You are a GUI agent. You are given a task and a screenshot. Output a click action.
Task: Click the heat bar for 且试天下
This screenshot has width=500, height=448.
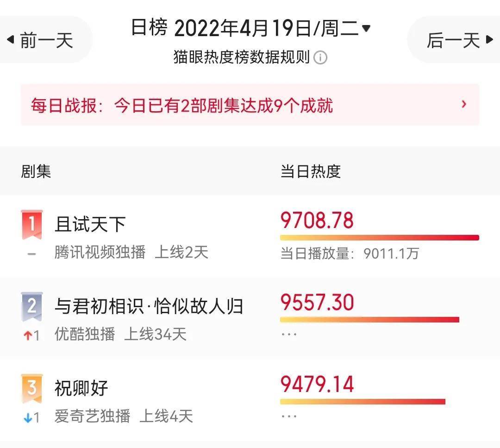[380, 238]
